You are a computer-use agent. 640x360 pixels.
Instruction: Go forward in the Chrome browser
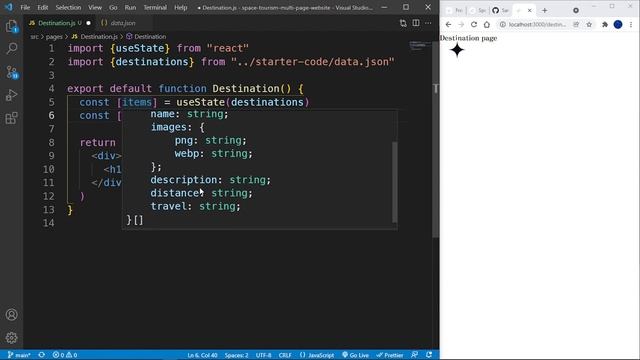(x=461, y=24)
